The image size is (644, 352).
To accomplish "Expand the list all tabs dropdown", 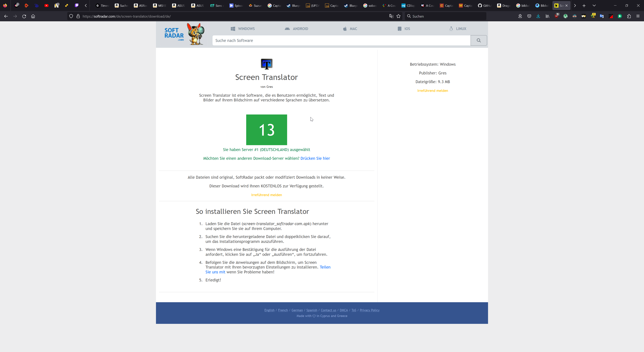I will pyautogui.click(x=594, y=6).
